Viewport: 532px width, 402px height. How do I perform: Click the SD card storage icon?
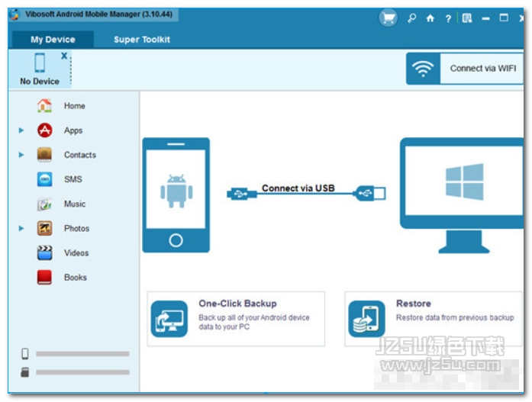pyautogui.click(x=24, y=371)
